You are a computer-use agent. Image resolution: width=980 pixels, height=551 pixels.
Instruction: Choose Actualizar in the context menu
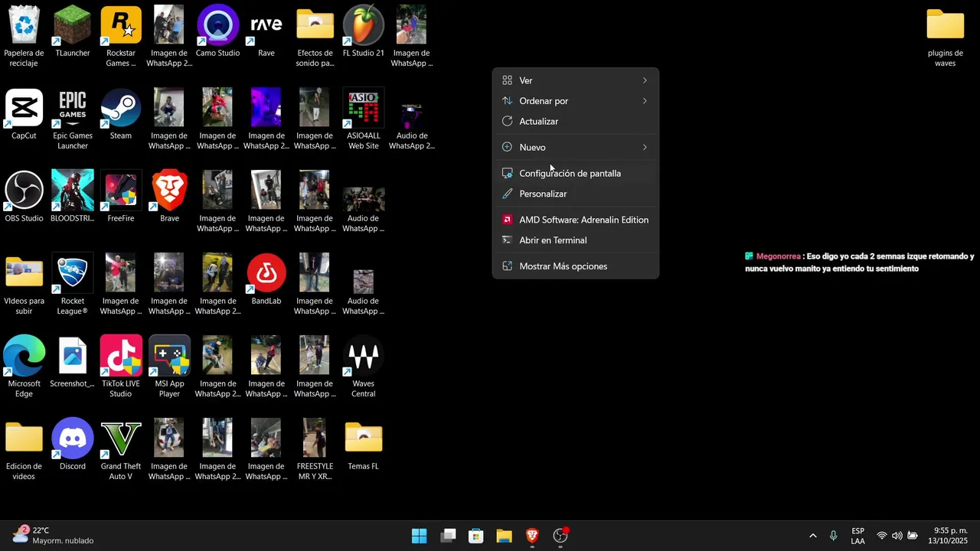pos(575,121)
